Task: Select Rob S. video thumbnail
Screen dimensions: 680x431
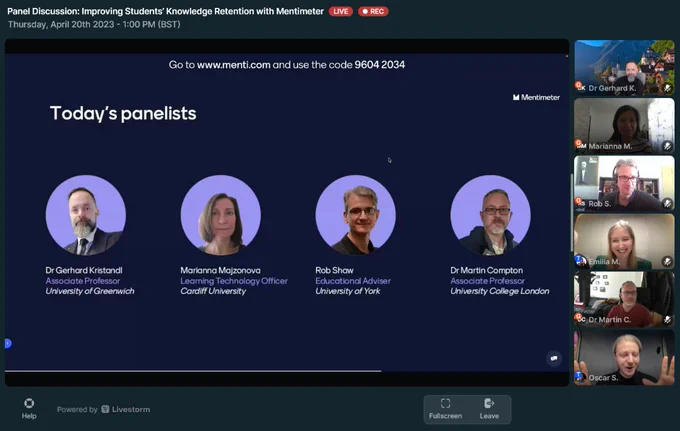Action: coord(624,183)
